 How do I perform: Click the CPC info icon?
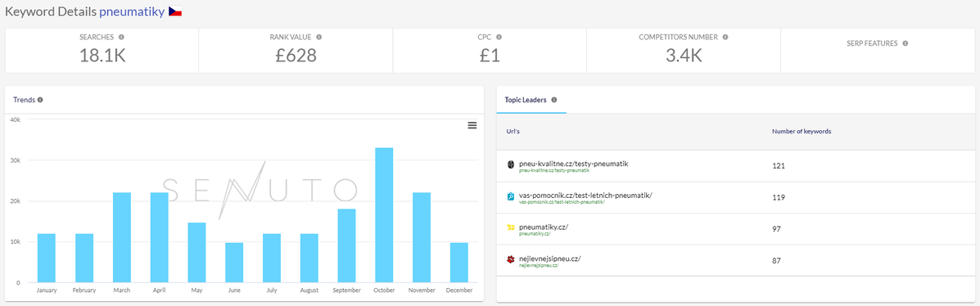coord(499,37)
